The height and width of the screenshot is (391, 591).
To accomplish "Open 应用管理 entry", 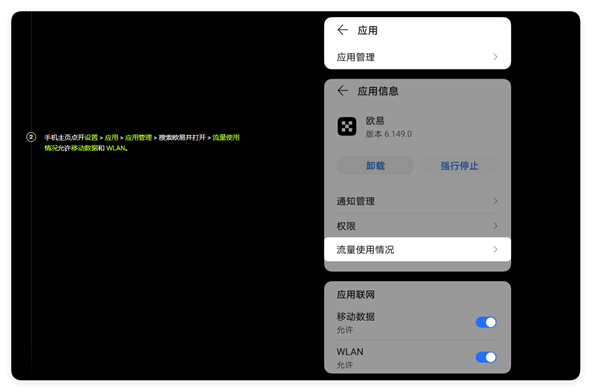I will pos(417,57).
